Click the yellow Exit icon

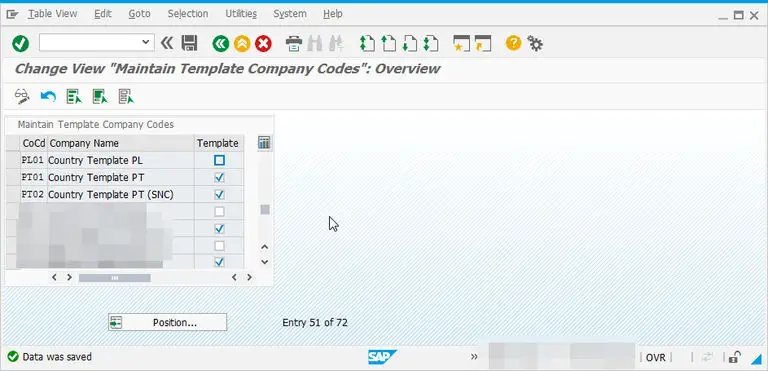[242, 44]
